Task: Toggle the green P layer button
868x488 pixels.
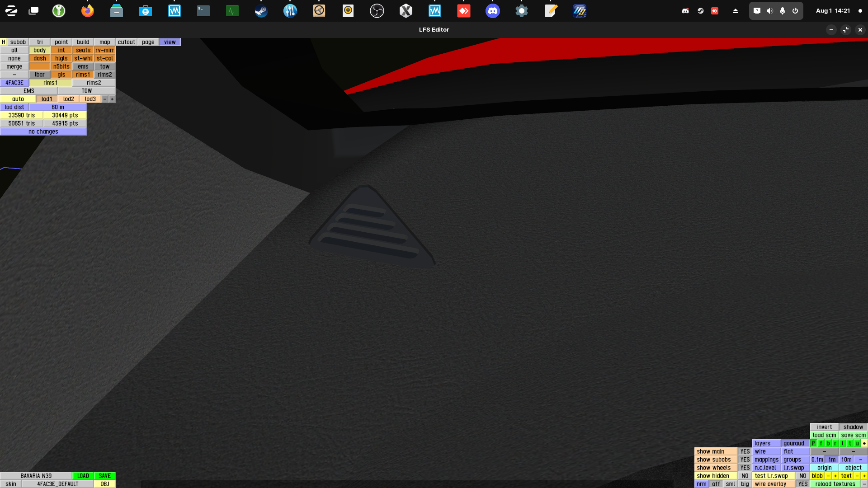Action: (814, 443)
